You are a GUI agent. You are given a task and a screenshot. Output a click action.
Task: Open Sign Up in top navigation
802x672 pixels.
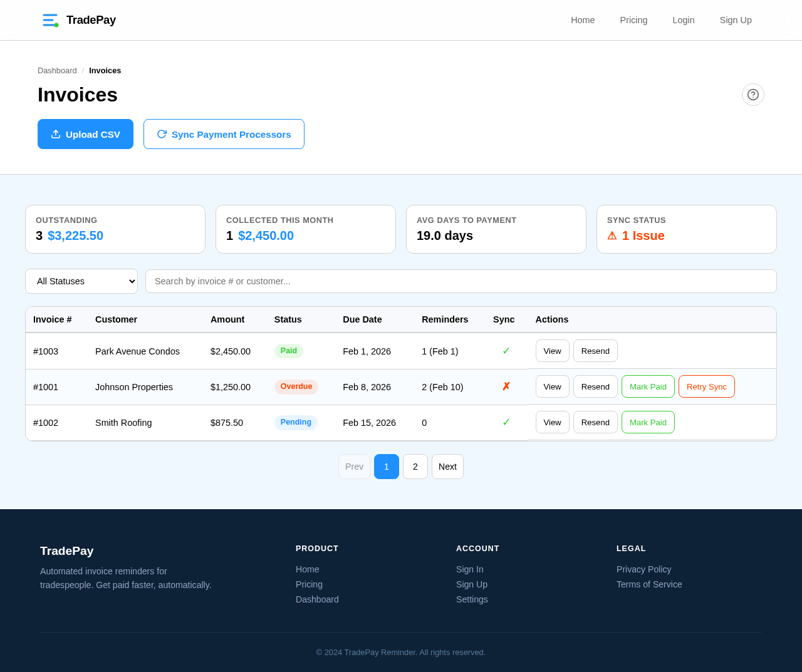[736, 20]
